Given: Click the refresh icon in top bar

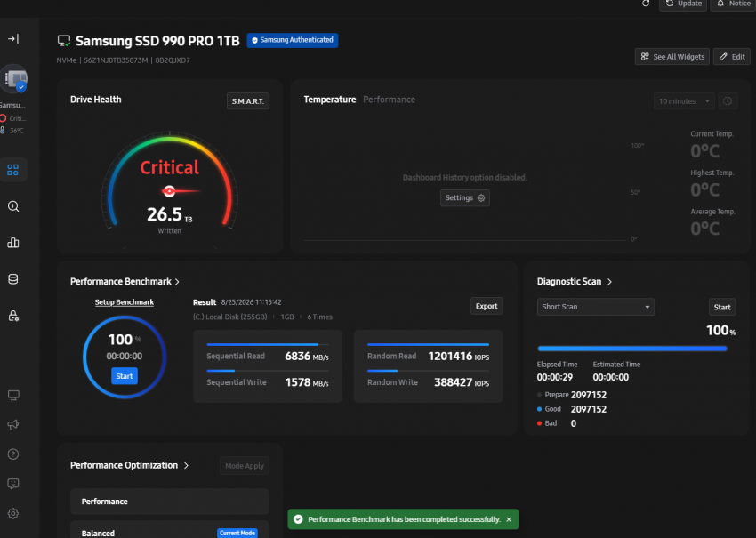Looking at the screenshot, I should tap(646, 4).
